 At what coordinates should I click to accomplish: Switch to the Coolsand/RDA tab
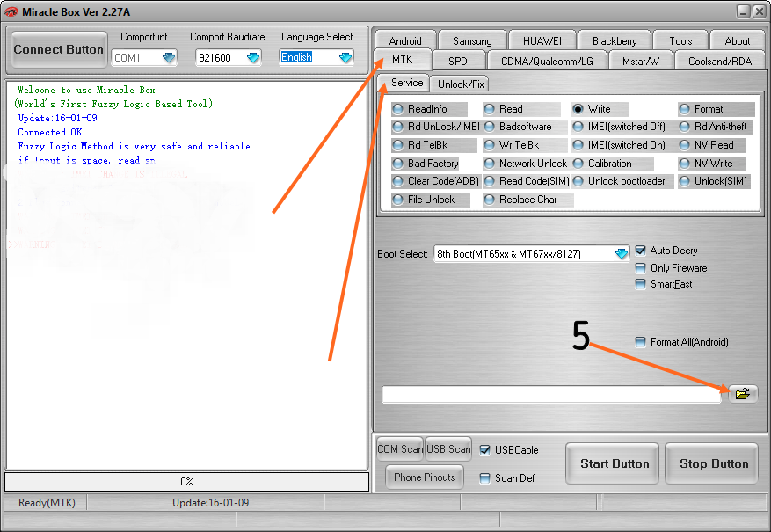tap(720, 61)
